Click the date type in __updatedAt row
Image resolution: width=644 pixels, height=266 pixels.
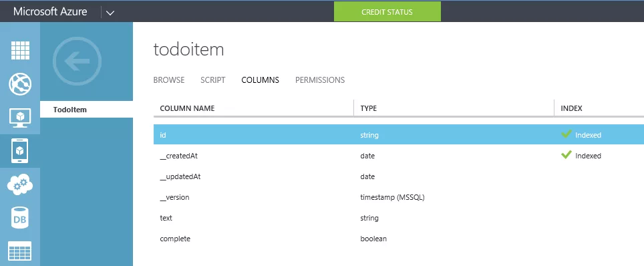point(367,176)
